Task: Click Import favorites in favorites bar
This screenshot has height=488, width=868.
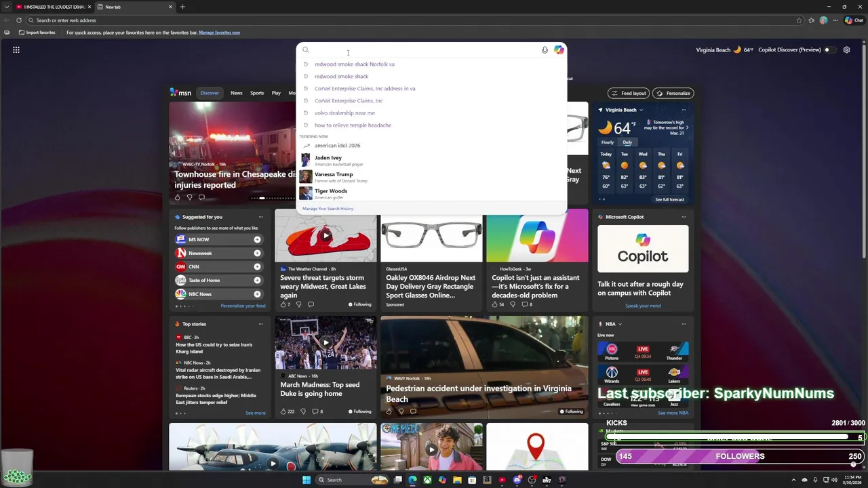Action: pyautogui.click(x=37, y=33)
